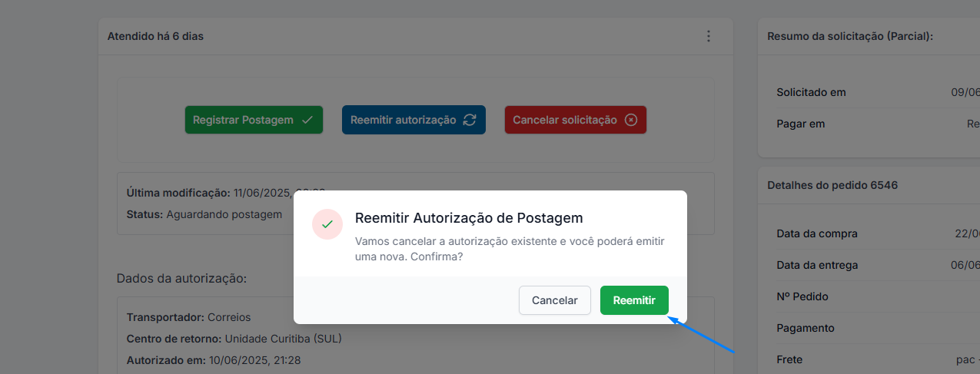This screenshot has height=374, width=980.
Task: Click the 'Status: Aguardando postagem' line
Action: click(204, 214)
